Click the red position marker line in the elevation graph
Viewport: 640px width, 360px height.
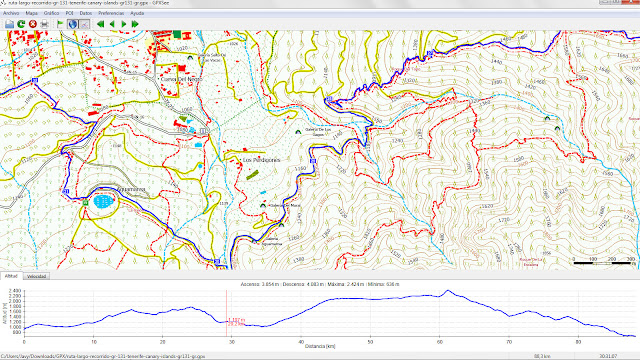coord(227,313)
